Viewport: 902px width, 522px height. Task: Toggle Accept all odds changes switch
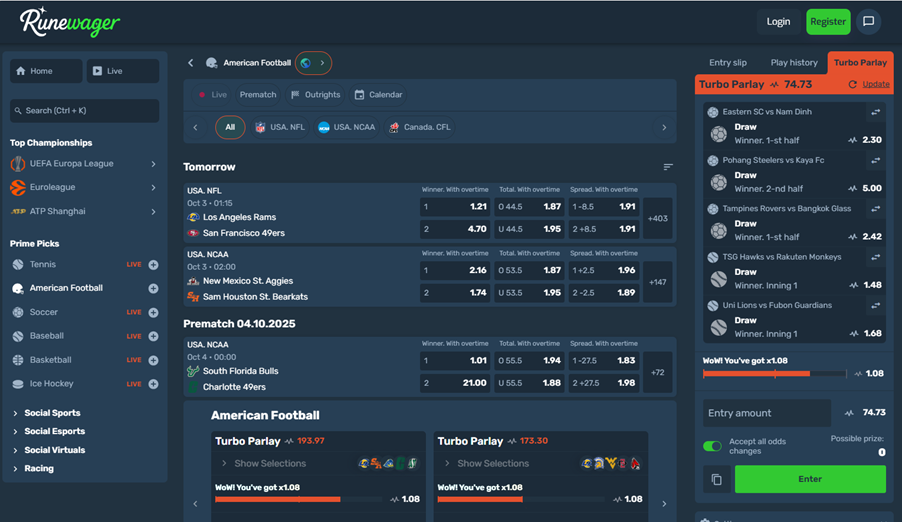point(712,446)
